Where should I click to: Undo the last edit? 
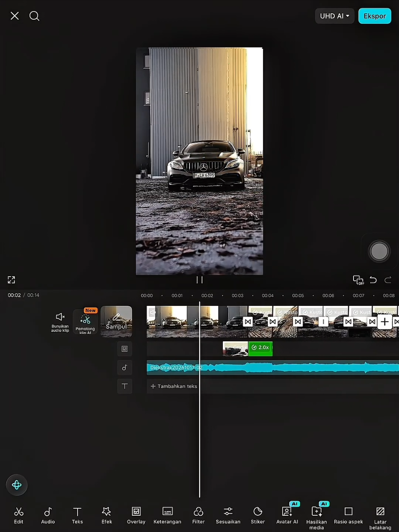tap(373, 280)
